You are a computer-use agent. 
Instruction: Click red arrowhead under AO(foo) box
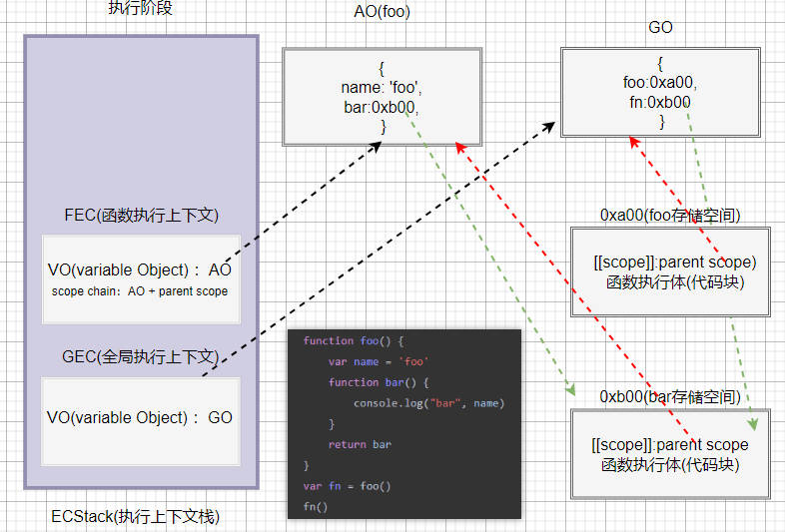pos(460,147)
